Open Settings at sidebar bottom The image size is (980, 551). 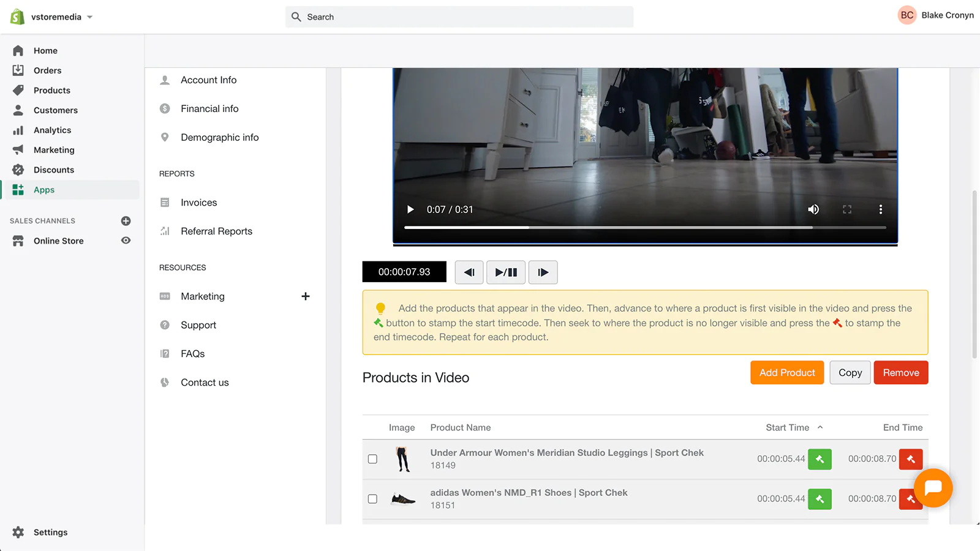[50, 533]
